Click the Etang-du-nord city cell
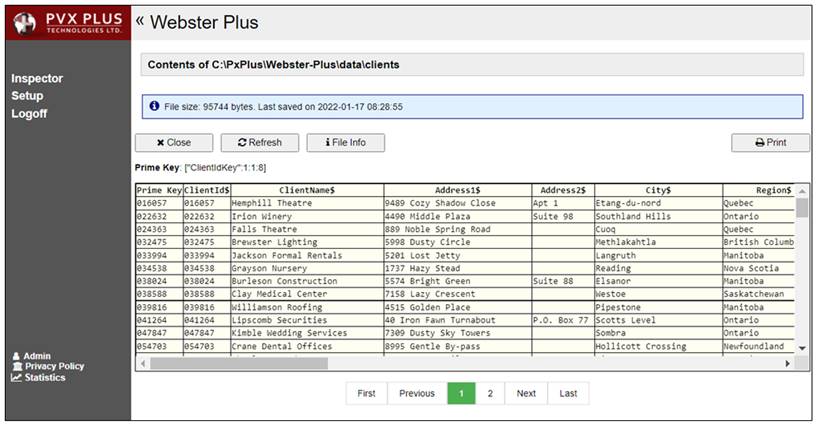Image resolution: width=818 pixels, height=425 pixels. click(x=658, y=203)
